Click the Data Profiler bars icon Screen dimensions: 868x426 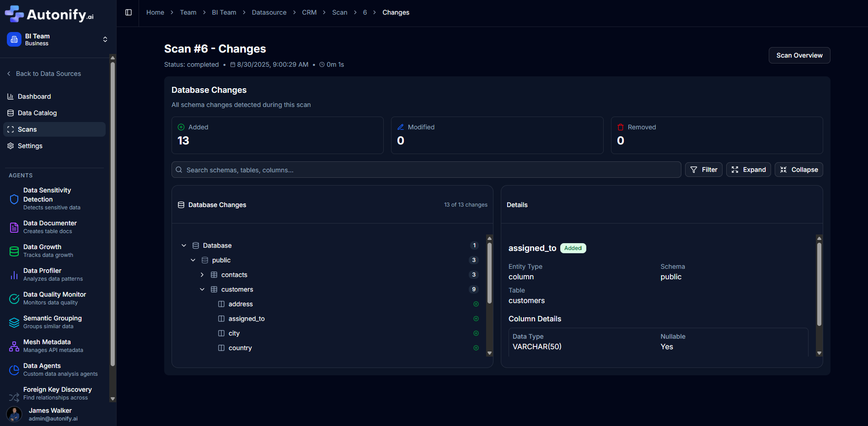[14, 275]
